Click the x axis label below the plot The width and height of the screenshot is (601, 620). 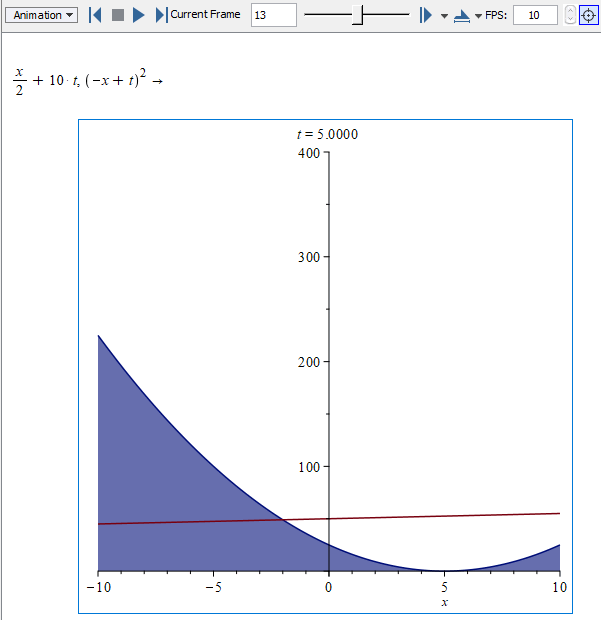point(444,602)
